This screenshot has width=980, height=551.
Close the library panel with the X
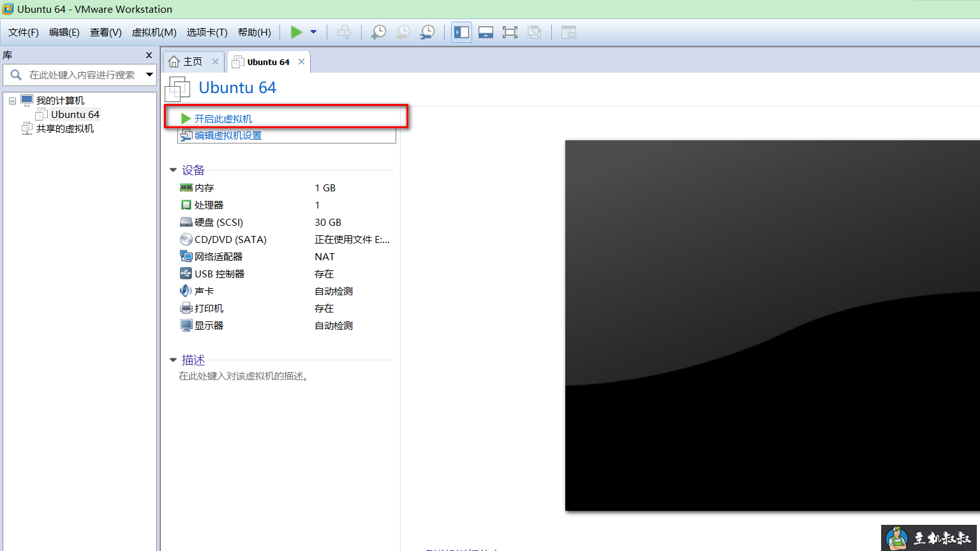coord(149,55)
